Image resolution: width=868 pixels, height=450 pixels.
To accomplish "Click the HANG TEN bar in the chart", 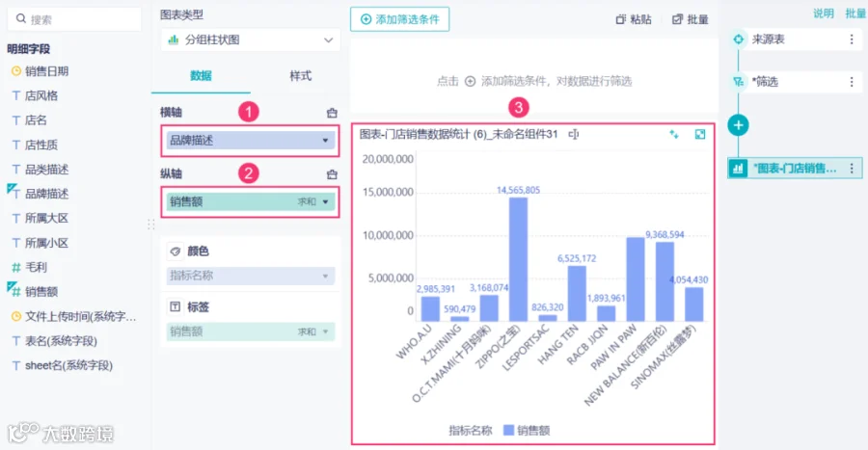I will click(577, 294).
